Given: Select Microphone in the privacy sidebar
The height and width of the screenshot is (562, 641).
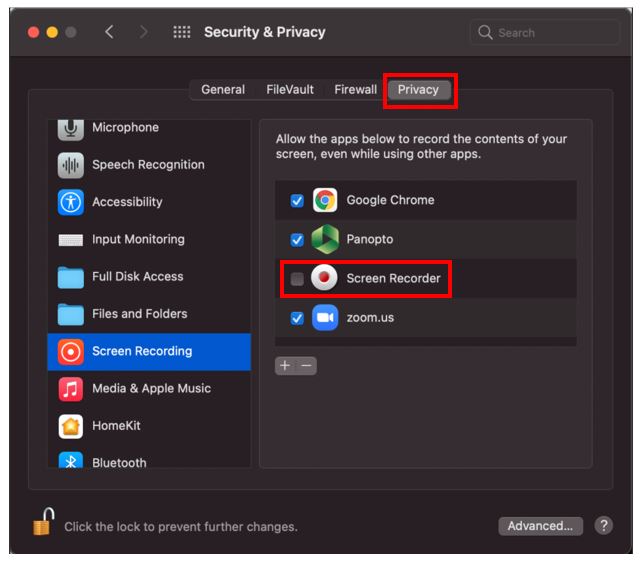Looking at the screenshot, I should coord(149,129).
